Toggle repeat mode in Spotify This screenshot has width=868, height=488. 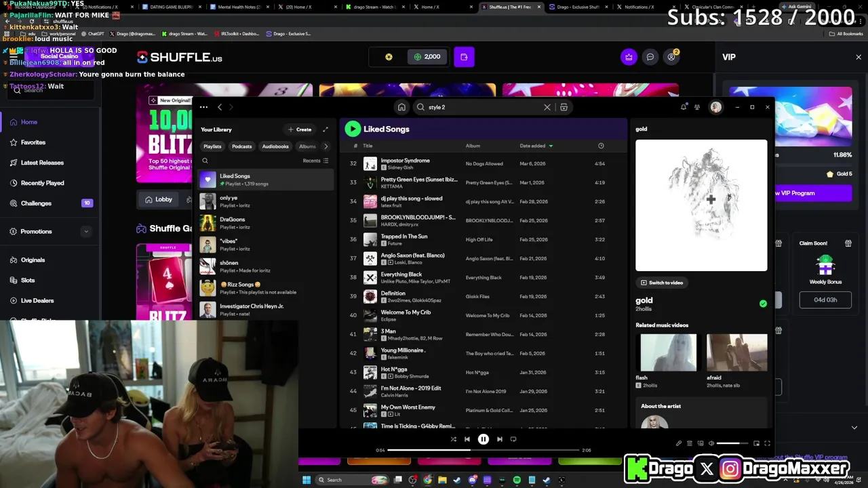[513, 439]
